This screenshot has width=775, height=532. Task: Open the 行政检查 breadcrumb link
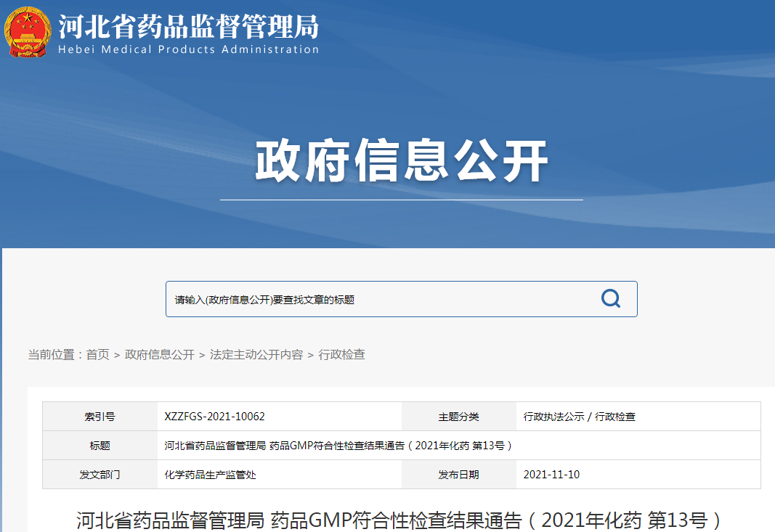(341, 355)
